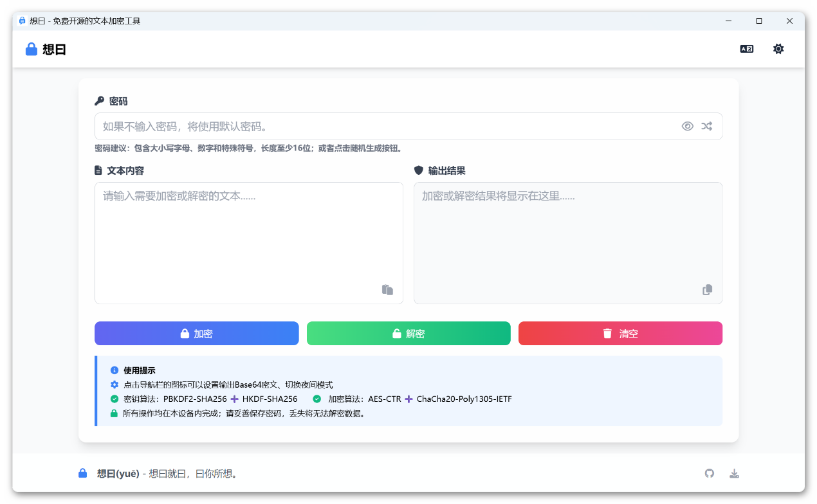Screen dimensions: 817x504
Task: Clear all fields with 清空 button
Action: [x=620, y=333]
